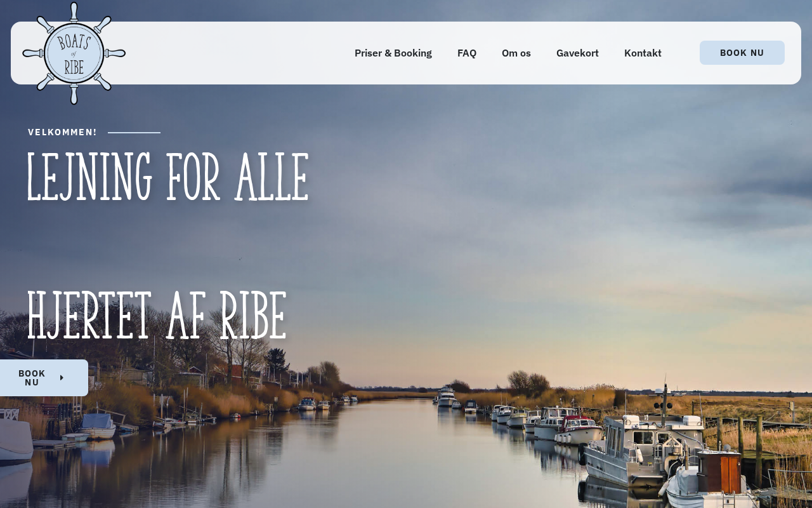Click the HJERTET AF RIBE headline
Viewport: 812px width, 508px height.
tap(157, 316)
